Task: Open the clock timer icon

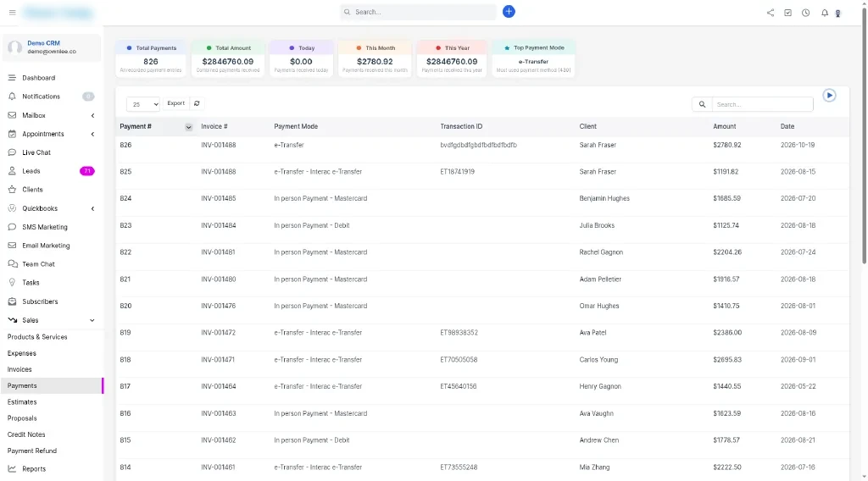Action: tap(806, 13)
